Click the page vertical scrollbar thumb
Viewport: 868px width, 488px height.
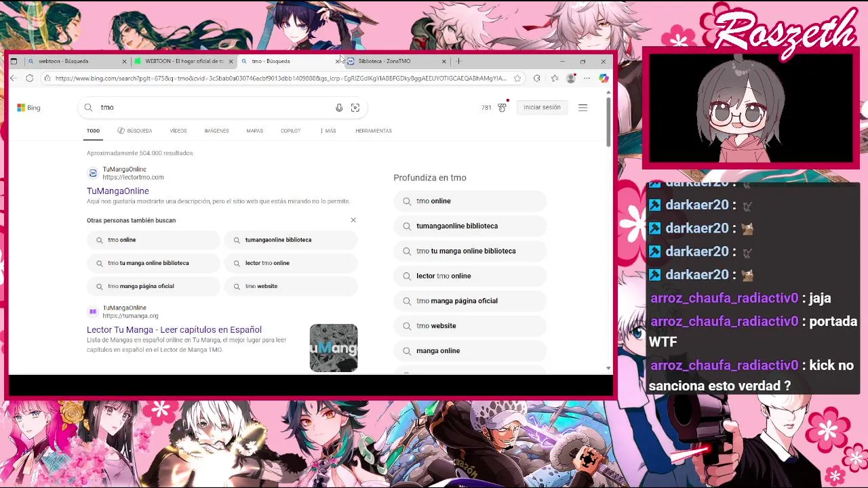[608, 121]
